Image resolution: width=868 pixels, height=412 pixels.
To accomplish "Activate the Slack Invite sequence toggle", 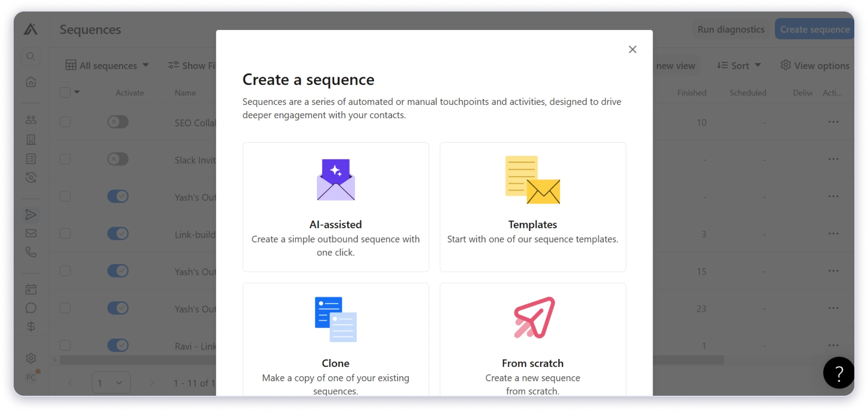I will (x=118, y=159).
